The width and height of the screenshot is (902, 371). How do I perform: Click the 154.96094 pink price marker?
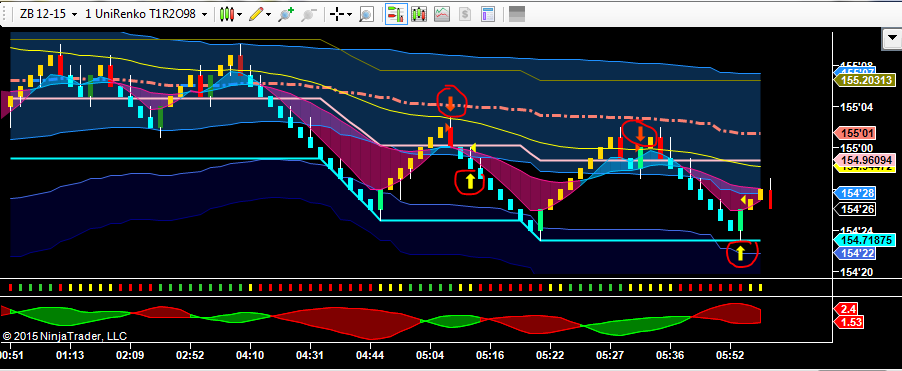(865, 160)
